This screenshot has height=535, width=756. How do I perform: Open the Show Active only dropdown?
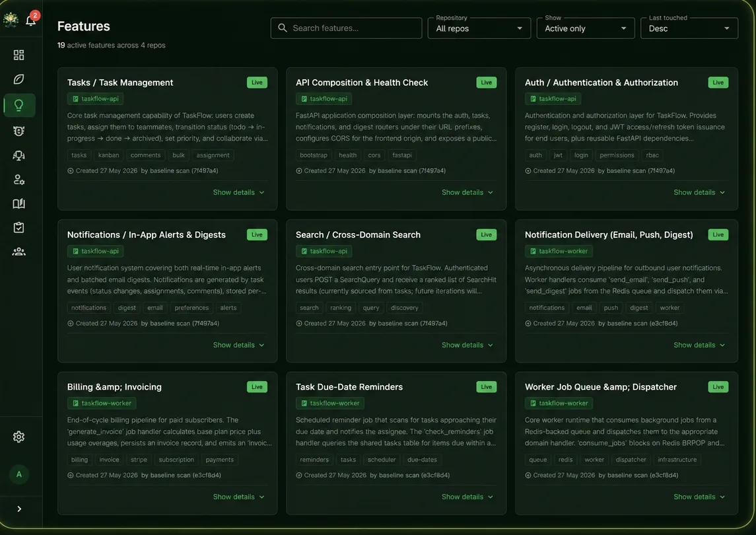(x=586, y=28)
